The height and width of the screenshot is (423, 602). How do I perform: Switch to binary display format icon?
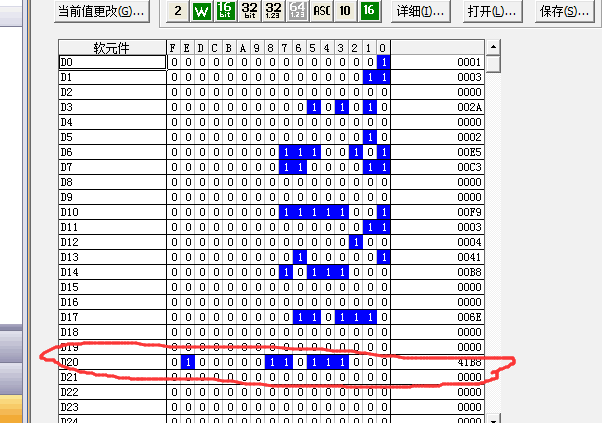178,11
